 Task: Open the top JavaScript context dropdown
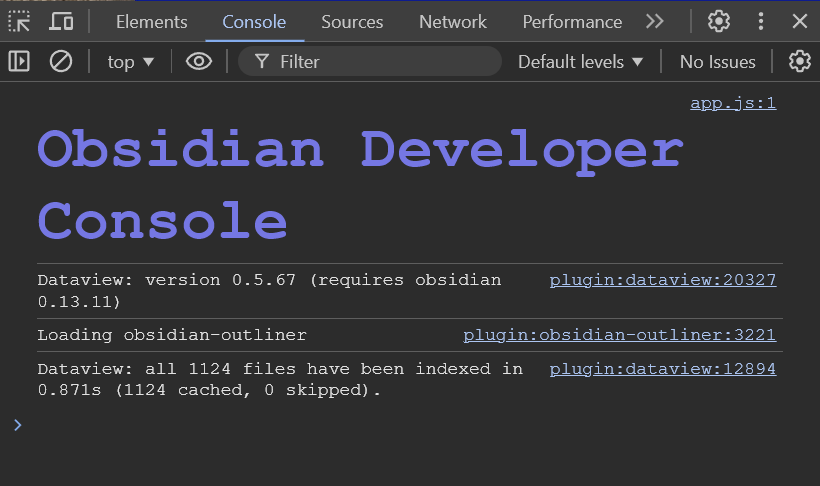(x=130, y=62)
